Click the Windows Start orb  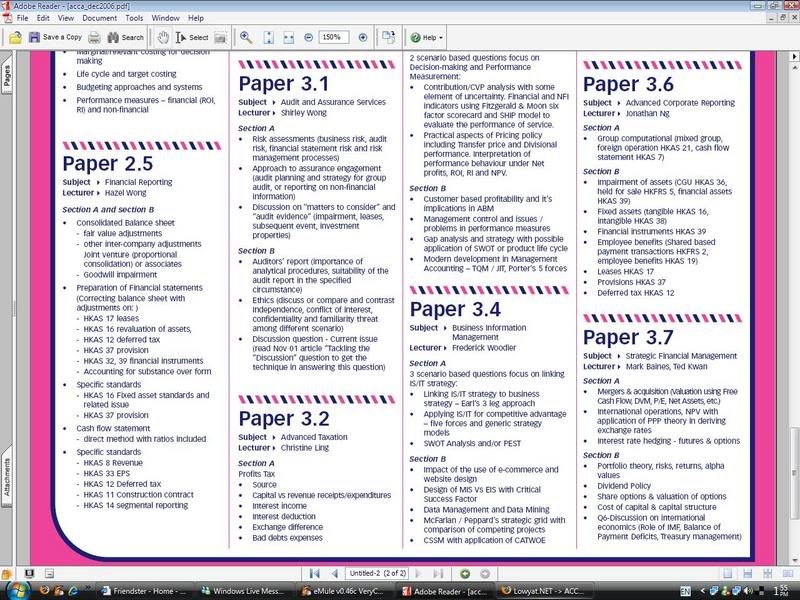pos(17,591)
